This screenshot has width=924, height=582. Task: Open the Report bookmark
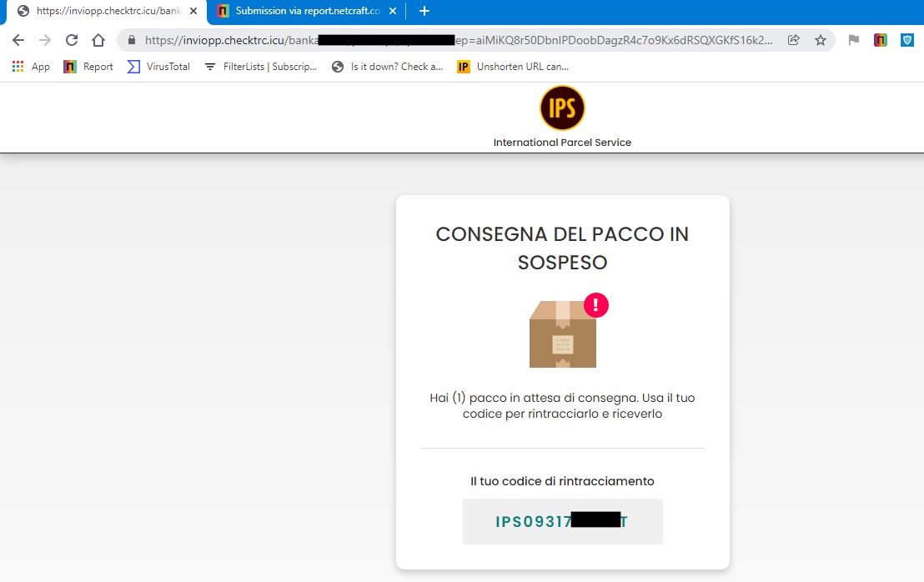88,67
